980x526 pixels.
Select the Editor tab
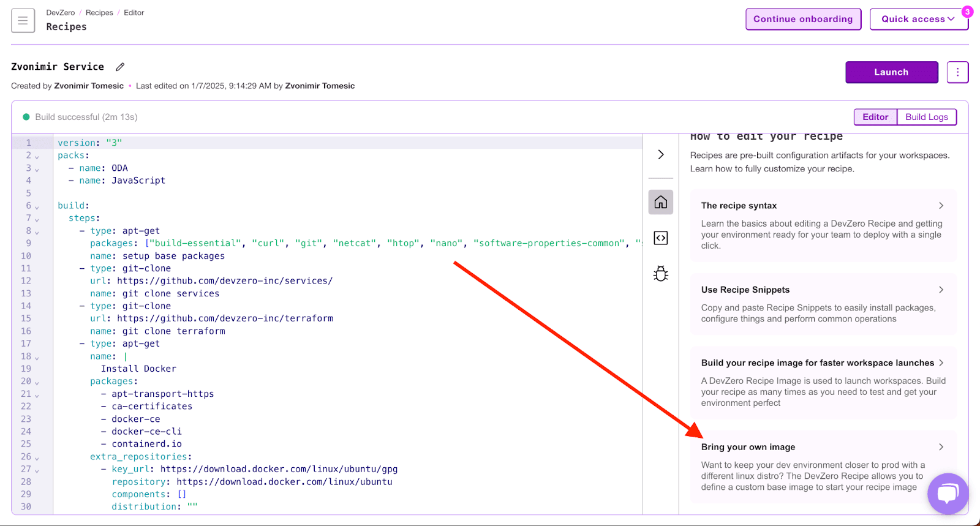(875, 117)
